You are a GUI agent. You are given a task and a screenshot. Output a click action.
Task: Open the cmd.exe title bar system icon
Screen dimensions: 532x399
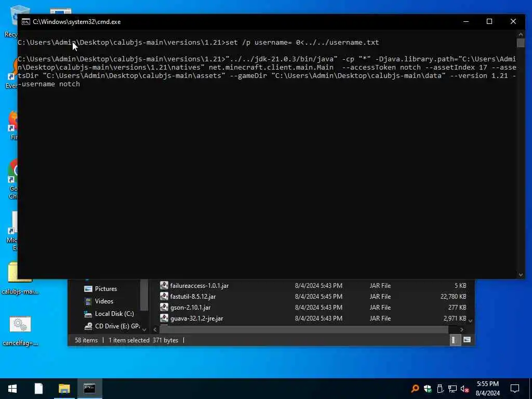pos(26,22)
